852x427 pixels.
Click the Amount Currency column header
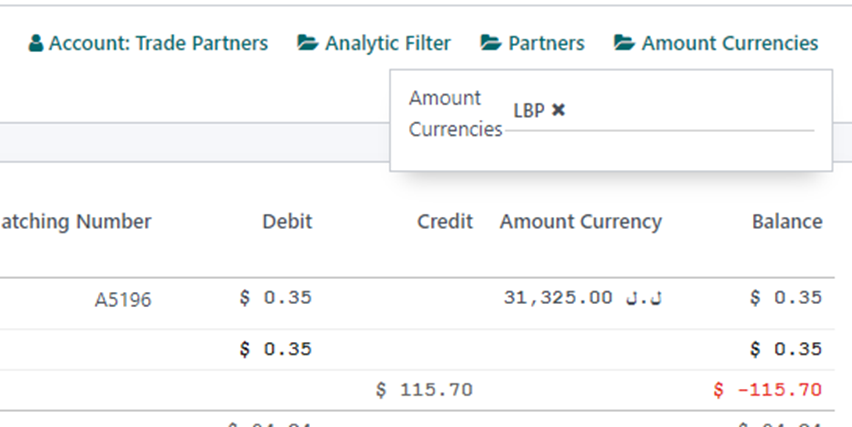(x=581, y=222)
